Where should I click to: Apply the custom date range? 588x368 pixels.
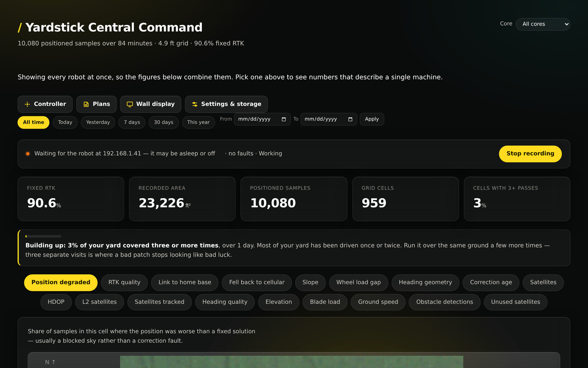[372, 119]
